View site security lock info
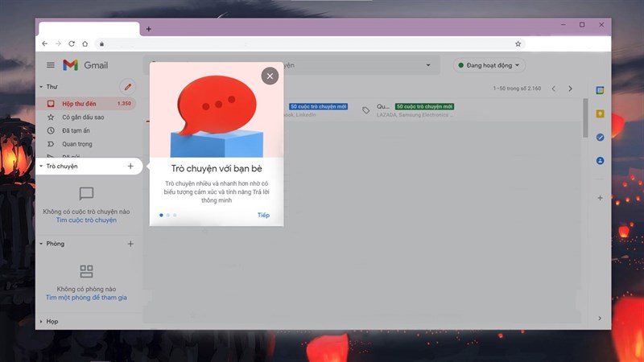644x362 pixels. (x=101, y=44)
